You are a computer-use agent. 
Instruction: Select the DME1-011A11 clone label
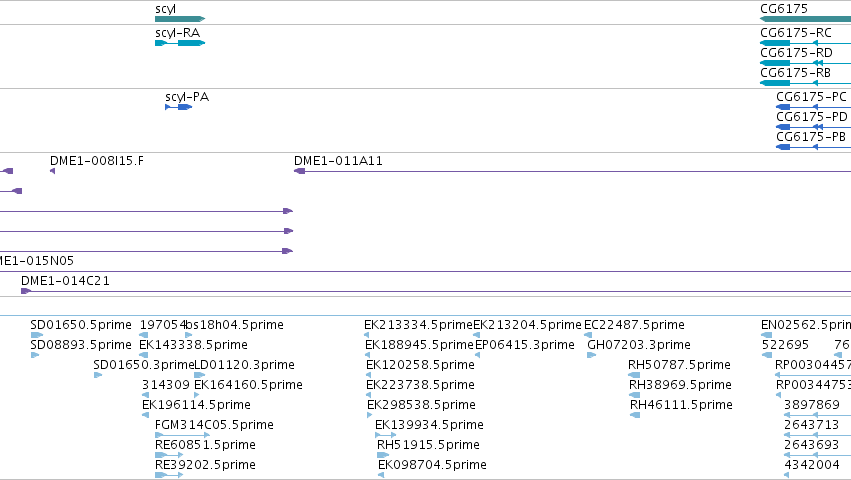[x=338, y=161]
